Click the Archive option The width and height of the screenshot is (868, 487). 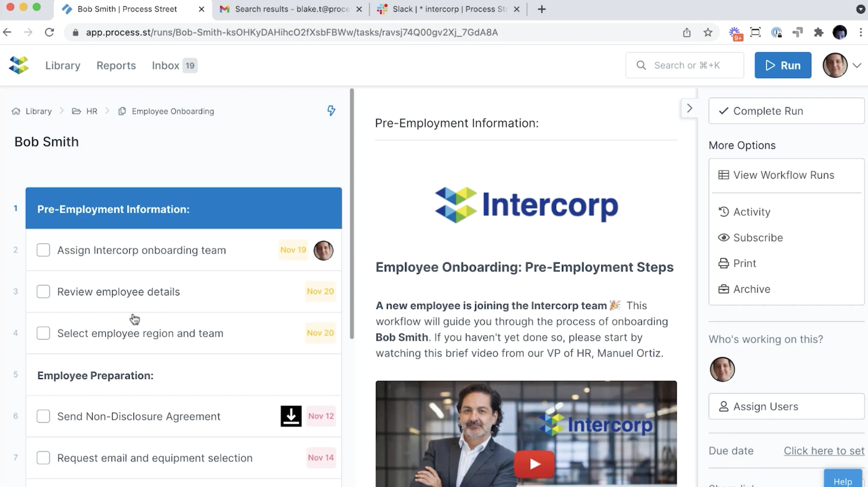(x=744, y=289)
